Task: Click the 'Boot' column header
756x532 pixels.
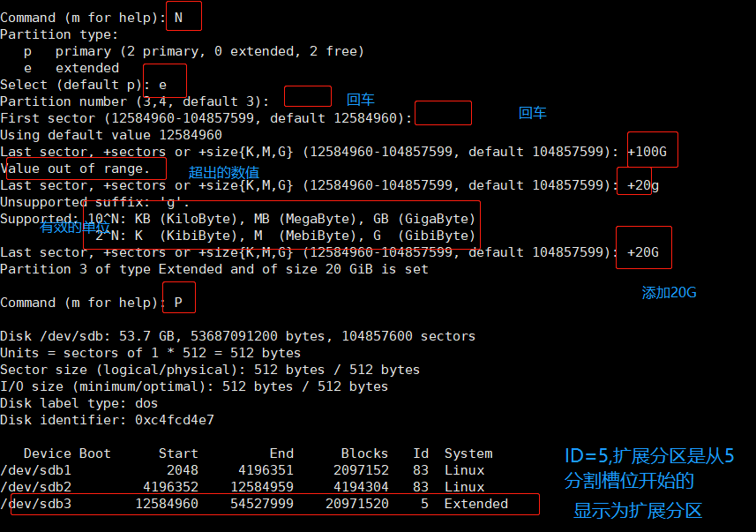Action: pyautogui.click(x=95, y=453)
